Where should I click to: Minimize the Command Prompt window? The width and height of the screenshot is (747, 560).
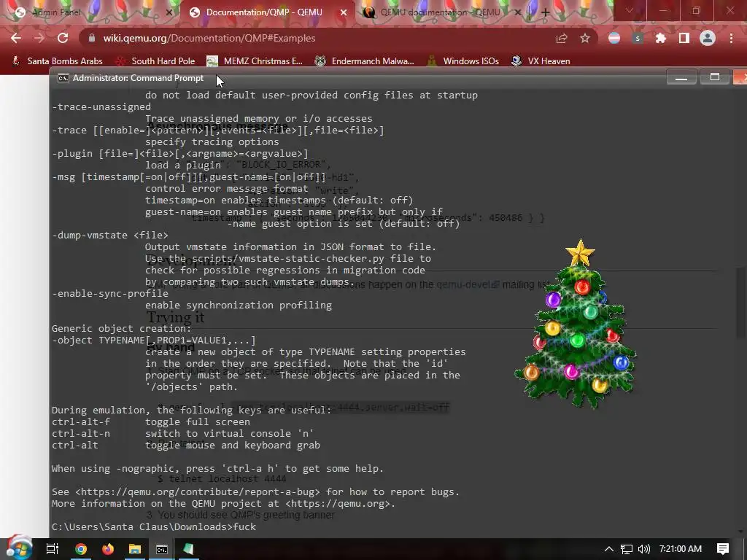(x=681, y=77)
